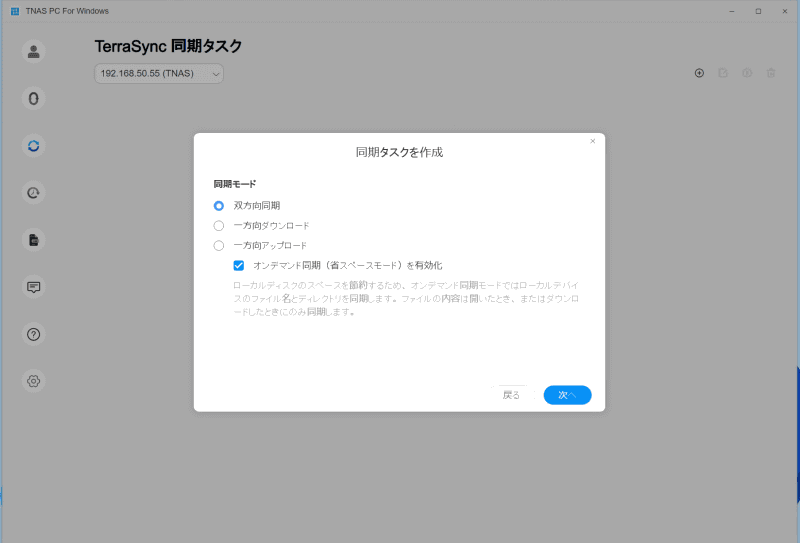Click the add sync task plus icon

[699, 73]
